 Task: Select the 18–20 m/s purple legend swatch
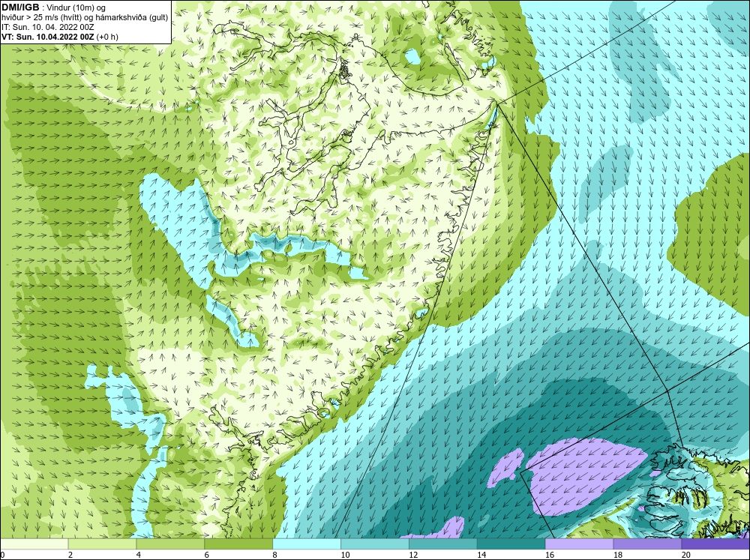(647, 544)
